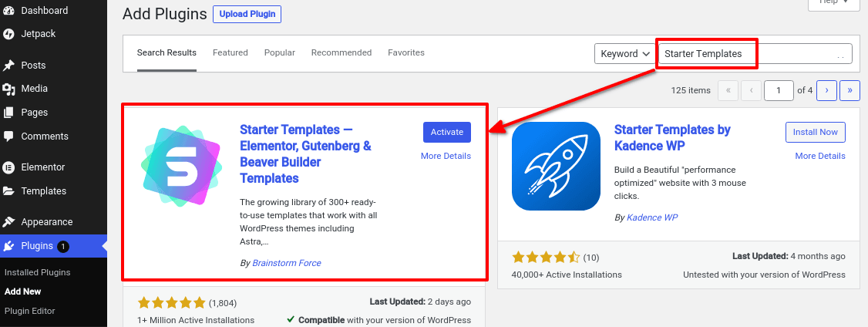Expand the Keyword search type dropdown
This screenshot has height=327, width=868.
625,54
